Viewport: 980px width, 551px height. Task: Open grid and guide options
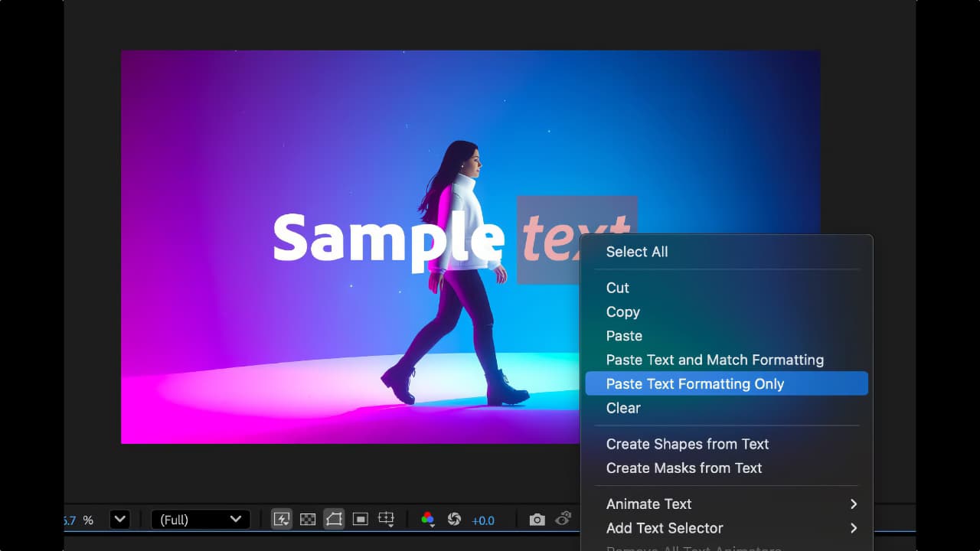coord(386,520)
